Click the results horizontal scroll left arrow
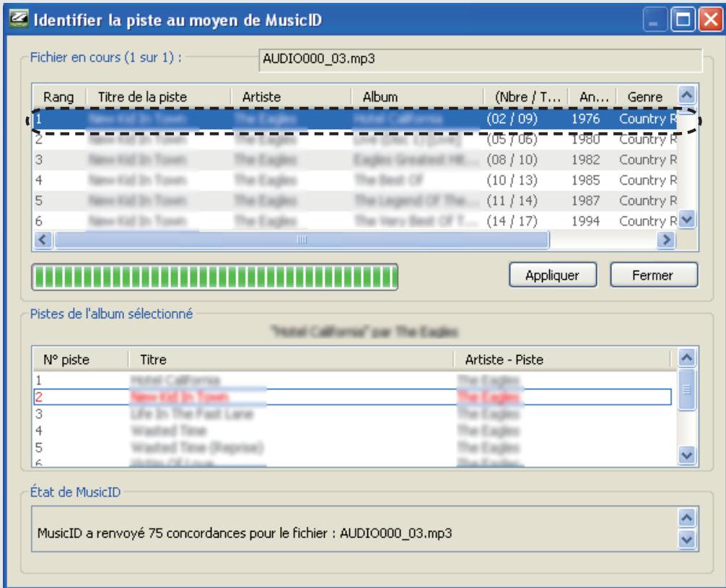This screenshot has width=726, height=588. click(43, 240)
